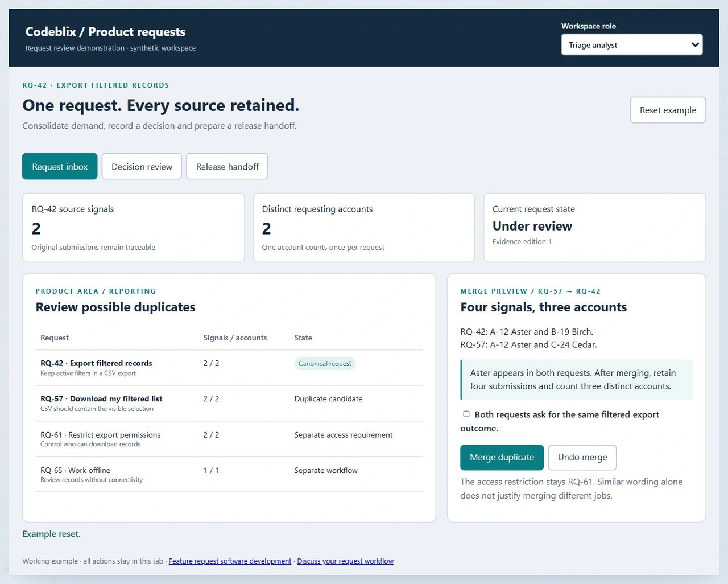
Task: Go to the Release handoff tab
Action: click(227, 167)
